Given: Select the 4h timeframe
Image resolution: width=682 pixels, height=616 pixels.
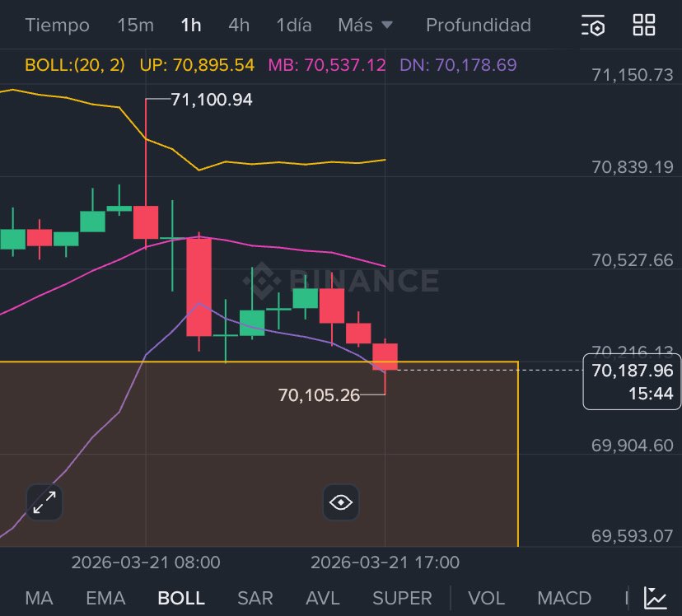Looking at the screenshot, I should pyautogui.click(x=239, y=26).
